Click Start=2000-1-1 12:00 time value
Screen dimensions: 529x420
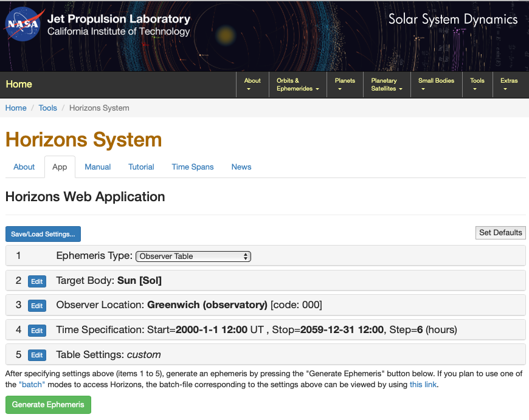click(206, 329)
